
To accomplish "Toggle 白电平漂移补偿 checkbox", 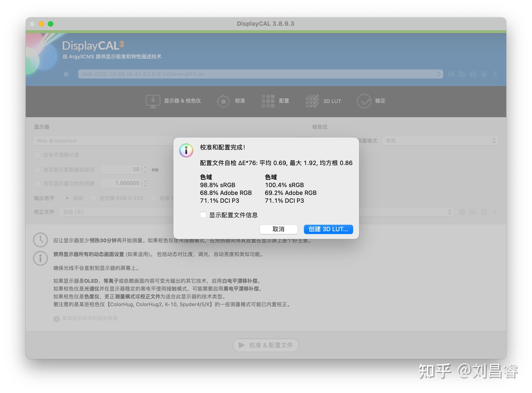I will click(37, 155).
